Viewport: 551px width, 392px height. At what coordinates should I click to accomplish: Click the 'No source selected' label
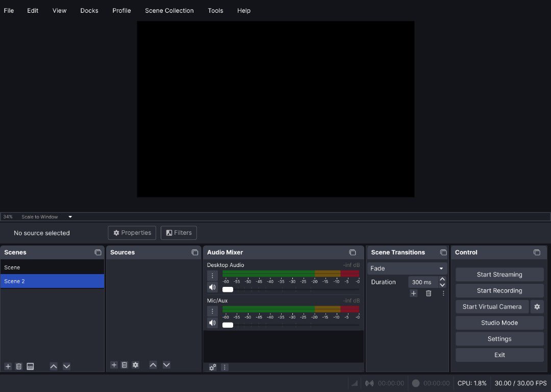click(x=42, y=233)
